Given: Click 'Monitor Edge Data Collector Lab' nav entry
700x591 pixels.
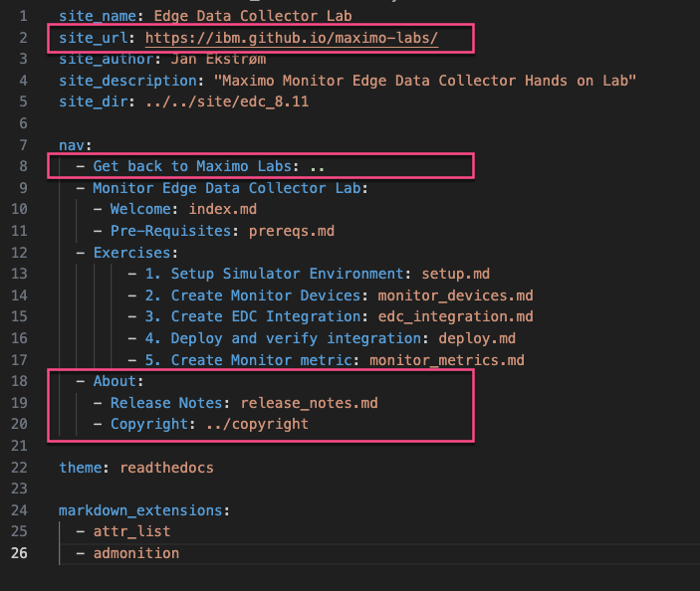Looking at the screenshot, I should pos(227,188).
